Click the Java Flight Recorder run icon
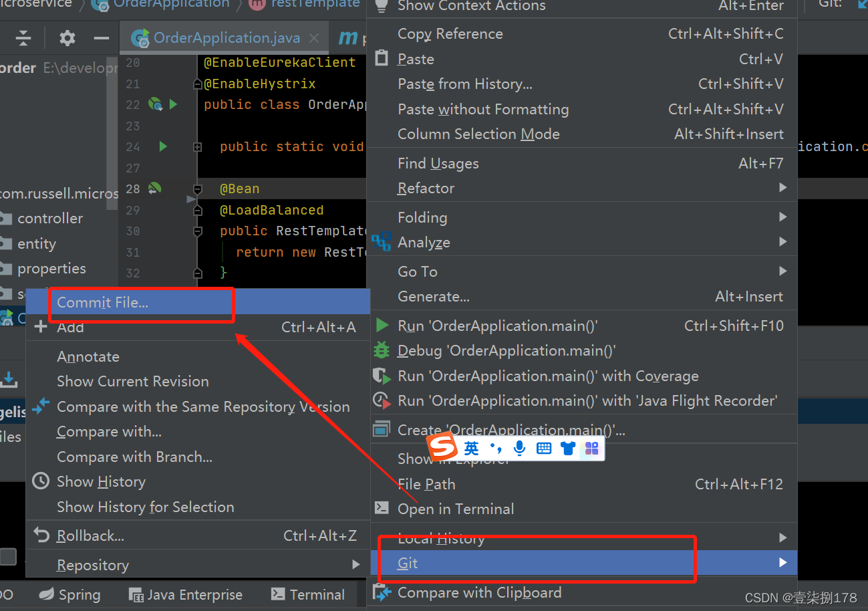 tap(382, 400)
